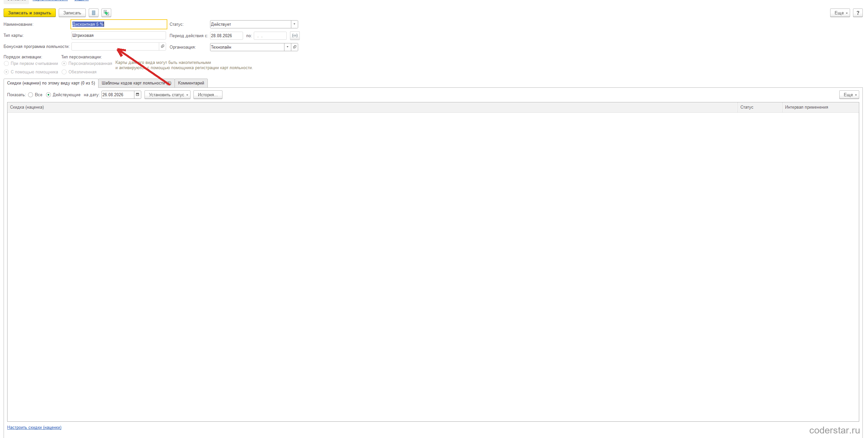Select При первом считывании activation option
Viewport: 868px width, 438px height.
coord(7,64)
